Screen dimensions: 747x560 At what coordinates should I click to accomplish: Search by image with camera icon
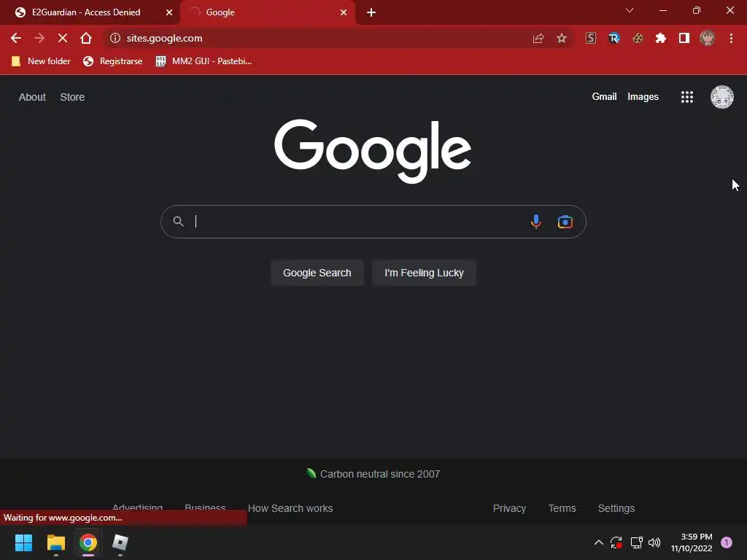(x=565, y=222)
